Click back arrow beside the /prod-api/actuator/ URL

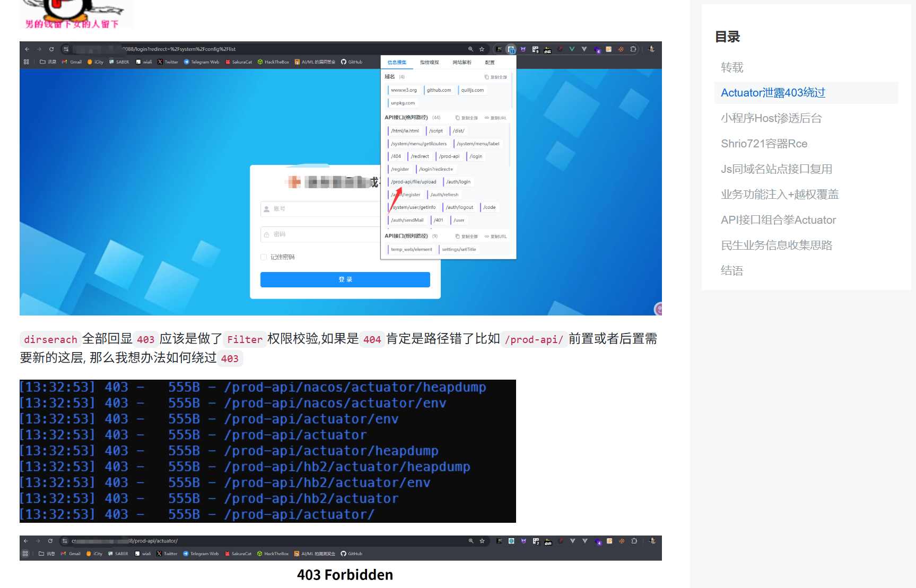pyautogui.click(x=25, y=541)
